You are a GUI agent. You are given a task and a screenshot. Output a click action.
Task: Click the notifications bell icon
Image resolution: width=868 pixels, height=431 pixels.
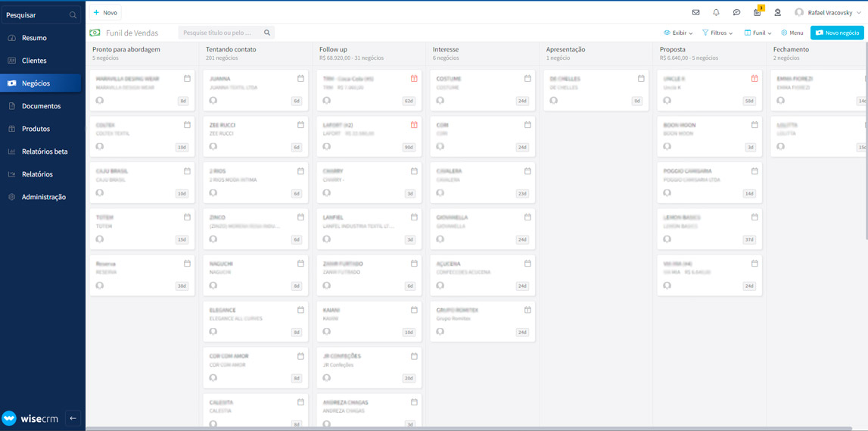(x=716, y=13)
